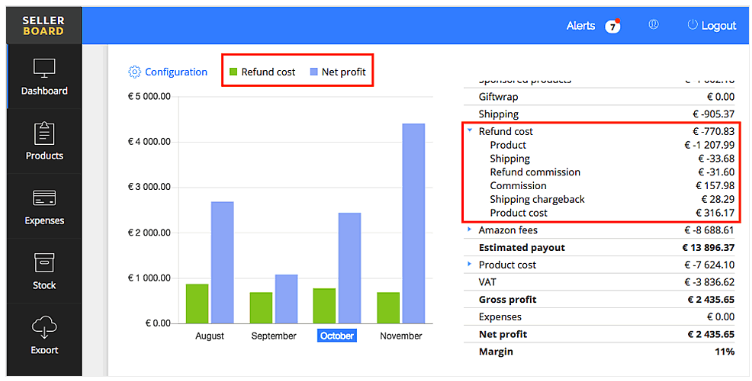Image resolution: width=752 pixels, height=381 pixels.
Task: Collapse the Refund cost row arrow
Action: (x=470, y=130)
